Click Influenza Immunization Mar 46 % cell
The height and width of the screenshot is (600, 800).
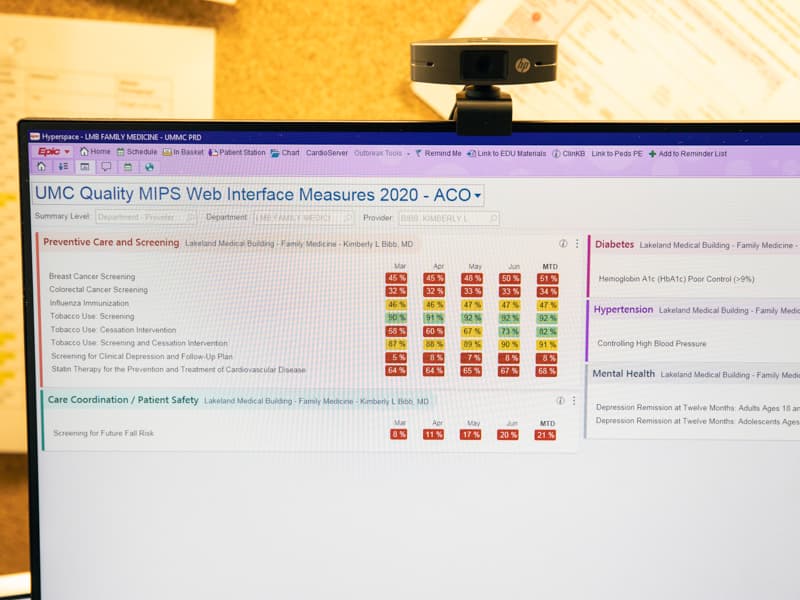(x=396, y=305)
